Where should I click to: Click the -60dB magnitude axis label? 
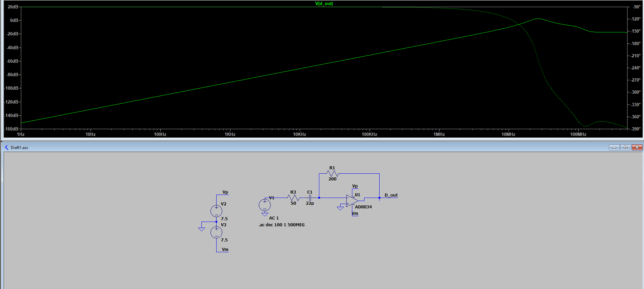point(12,61)
